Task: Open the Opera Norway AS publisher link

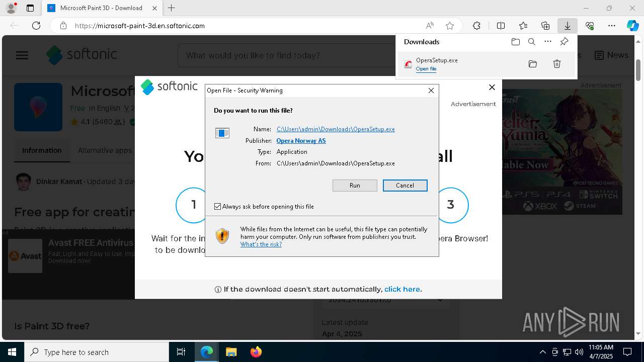Action: [x=301, y=141]
